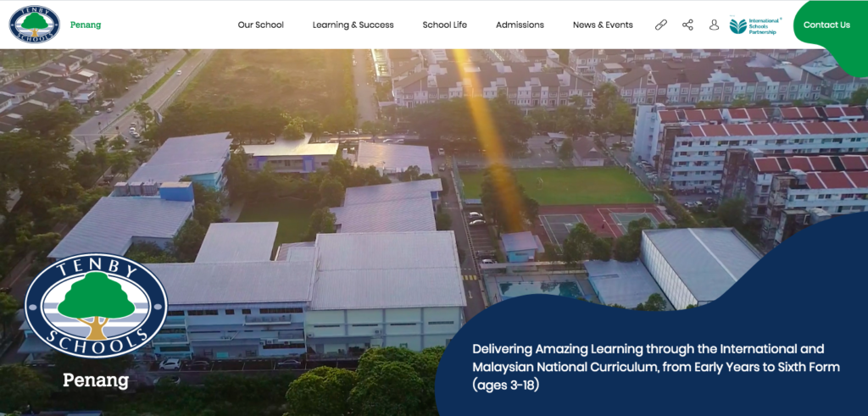Viewport: 868px width, 416px height.
Task: Expand the Admissions menu
Action: [x=520, y=25]
